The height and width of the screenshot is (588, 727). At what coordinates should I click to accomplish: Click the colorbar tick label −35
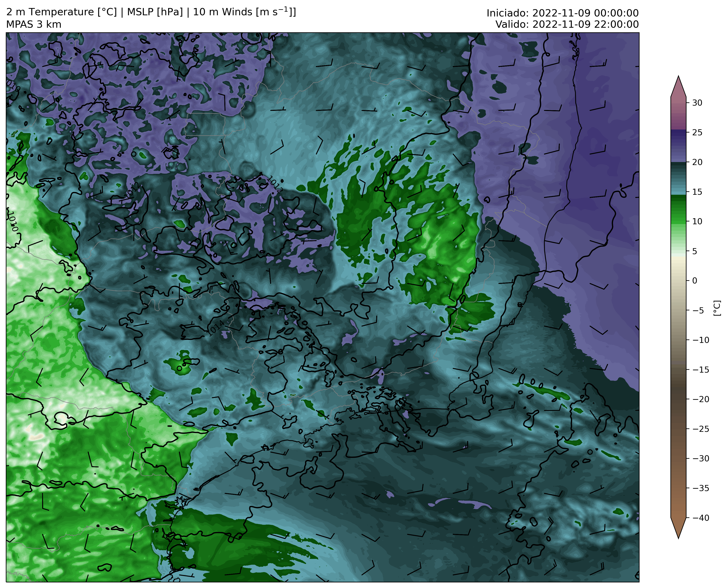[x=700, y=488]
